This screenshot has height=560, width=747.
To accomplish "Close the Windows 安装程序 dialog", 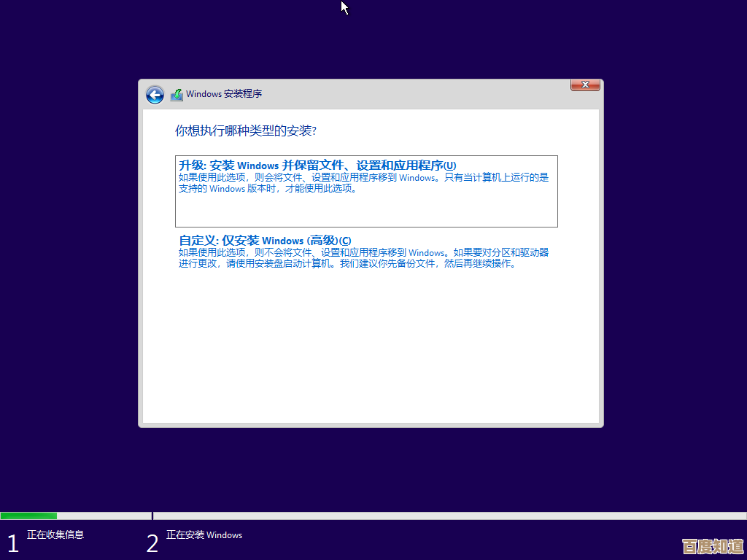I will click(584, 85).
